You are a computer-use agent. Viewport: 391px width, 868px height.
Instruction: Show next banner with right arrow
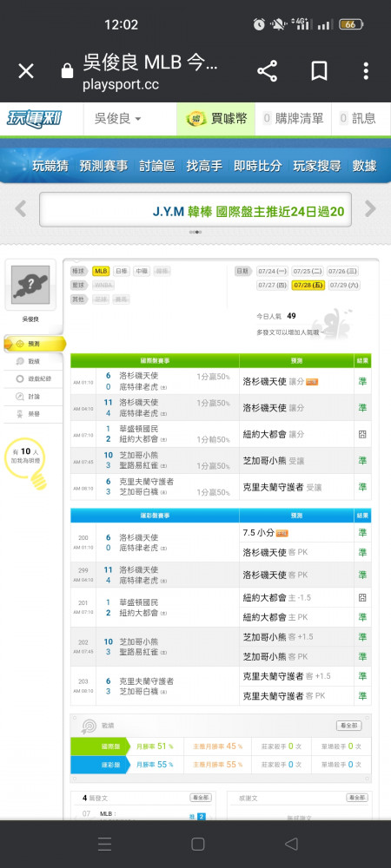[x=370, y=208]
